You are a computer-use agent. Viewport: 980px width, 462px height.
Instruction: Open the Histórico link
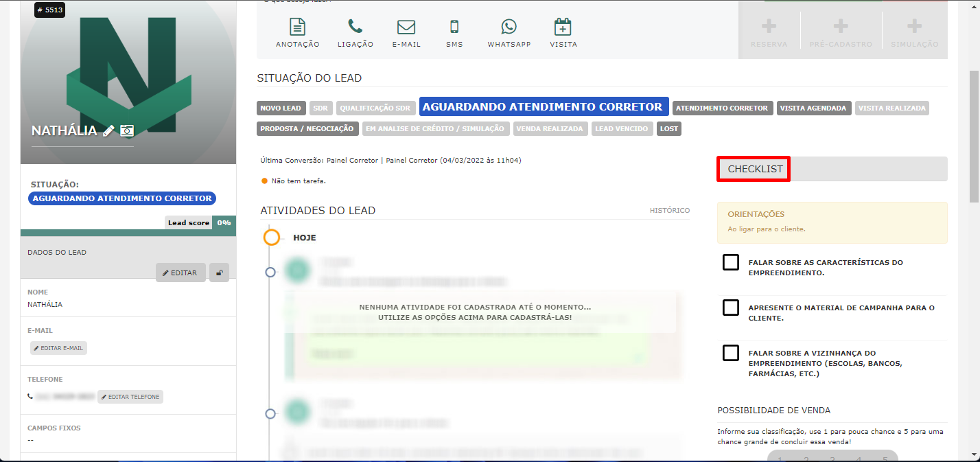click(670, 210)
